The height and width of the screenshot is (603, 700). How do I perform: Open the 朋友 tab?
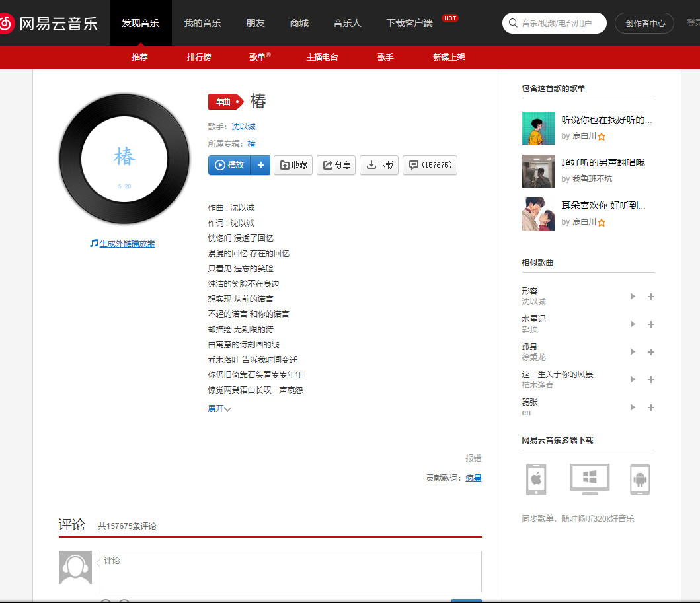pos(255,23)
